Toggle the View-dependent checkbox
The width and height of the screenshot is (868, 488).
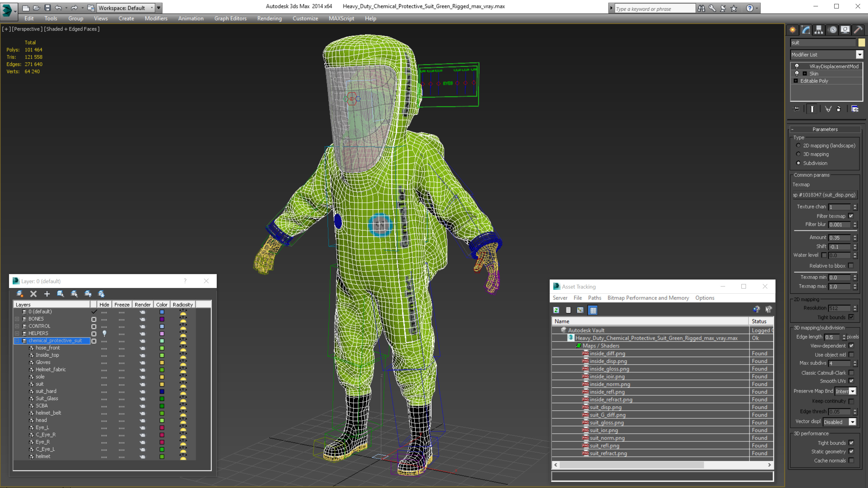(x=851, y=346)
